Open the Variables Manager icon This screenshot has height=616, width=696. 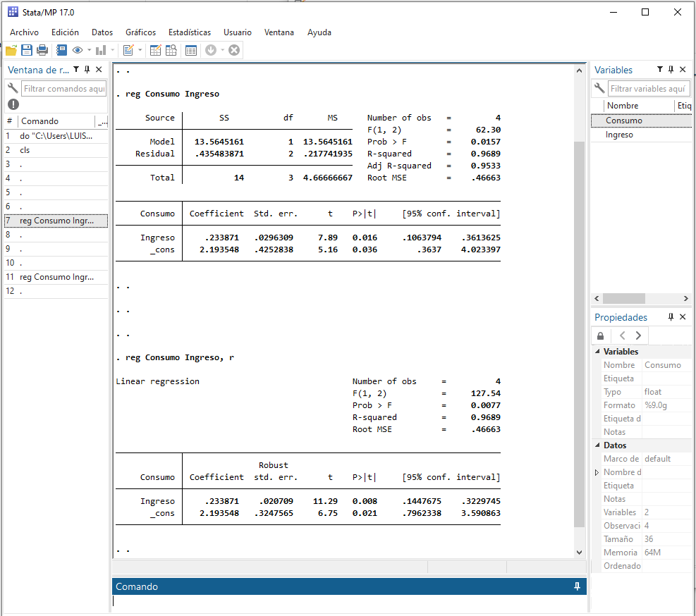191,50
